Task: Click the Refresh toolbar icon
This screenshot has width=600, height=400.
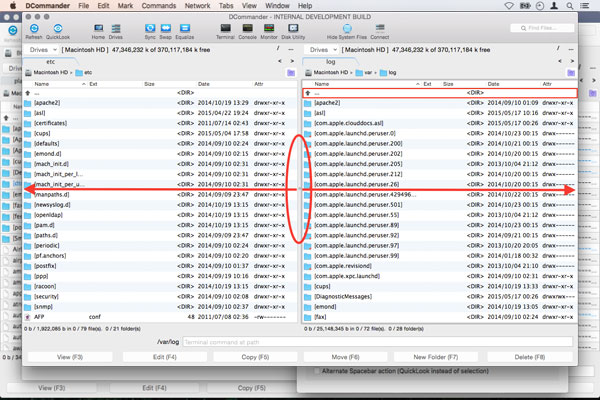Action: [x=33, y=29]
